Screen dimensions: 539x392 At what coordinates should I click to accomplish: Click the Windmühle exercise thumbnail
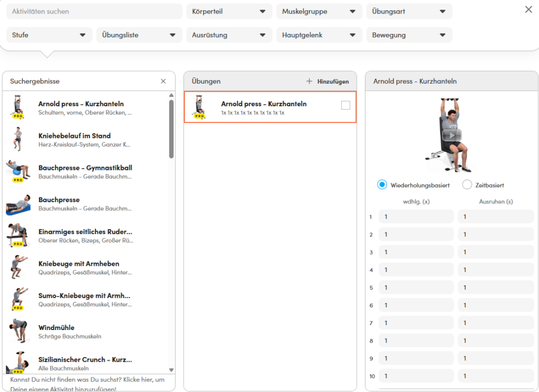click(18, 331)
